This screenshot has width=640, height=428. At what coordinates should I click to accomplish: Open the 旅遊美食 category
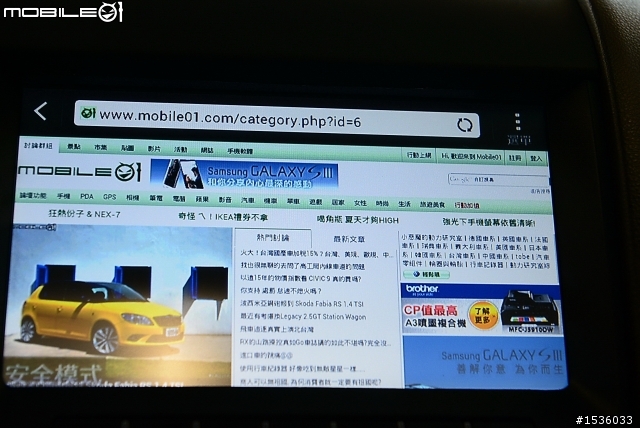point(432,204)
